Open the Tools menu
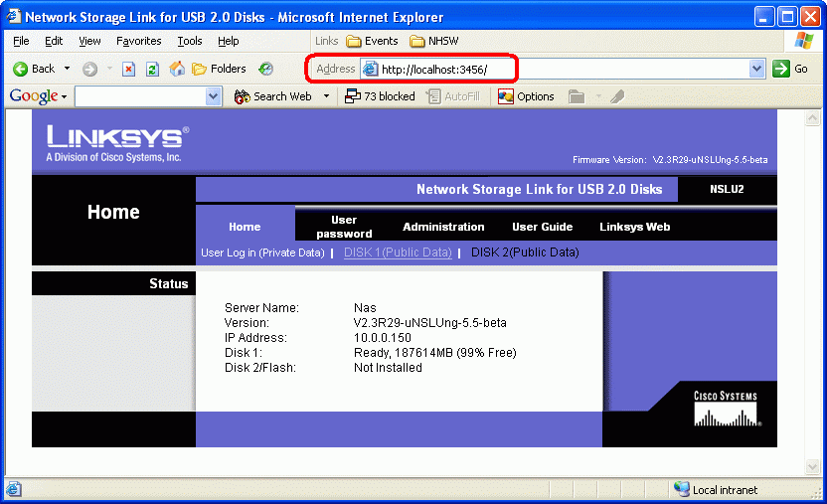The width and height of the screenshot is (827, 504). click(189, 41)
